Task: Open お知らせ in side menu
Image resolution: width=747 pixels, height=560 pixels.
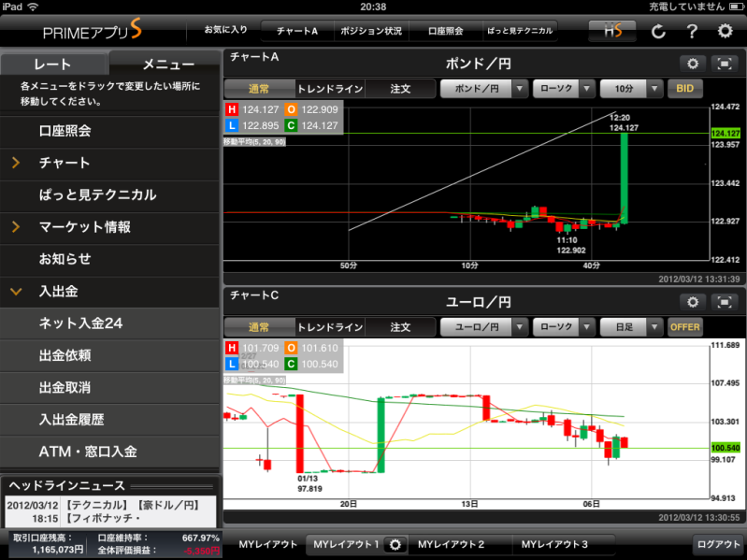Action: coord(109,259)
